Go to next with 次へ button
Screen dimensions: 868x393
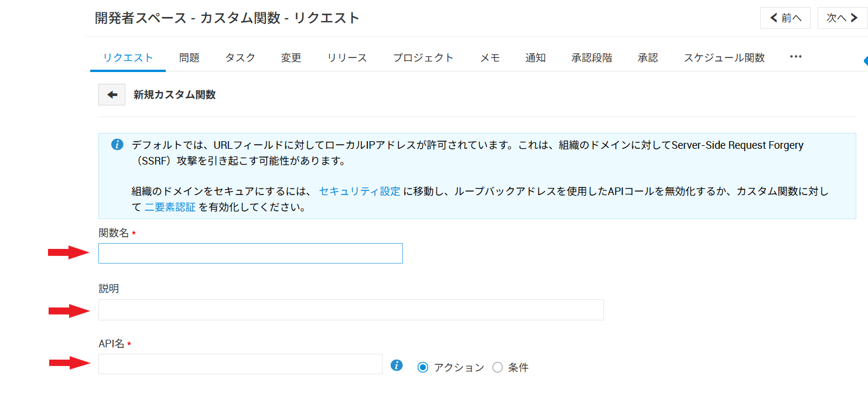[x=842, y=18]
